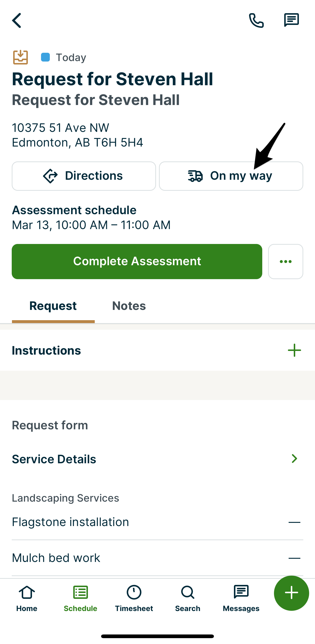Open Messages in bottom navigation
This screenshot has height=644, width=315.
241,598
